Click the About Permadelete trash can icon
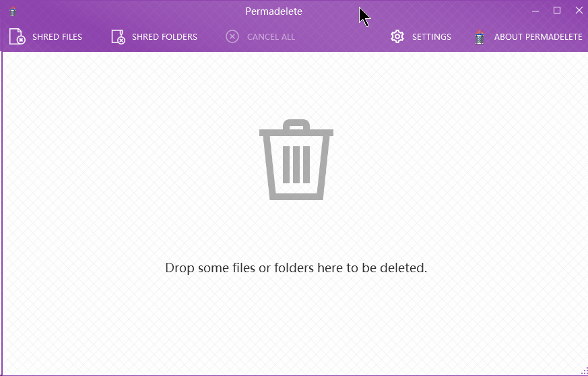Image resolution: width=588 pixels, height=376 pixels. point(480,37)
